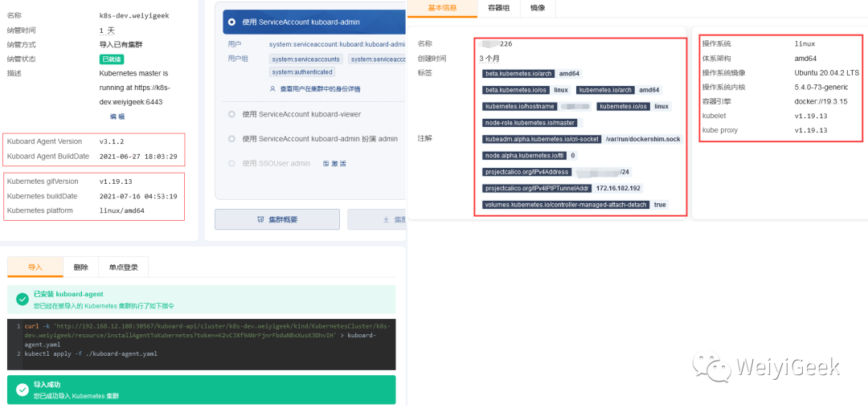Click the Kubernetes gitVersion value v1.19.13
This screenshot has height=408, width=868.
(115, 182)
